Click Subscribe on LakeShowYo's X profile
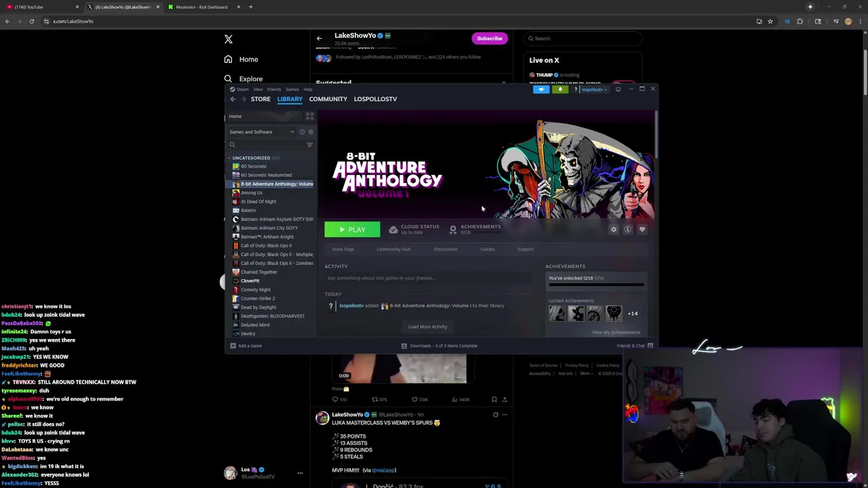This screenshot has height=488, width=868. (489, 39)
